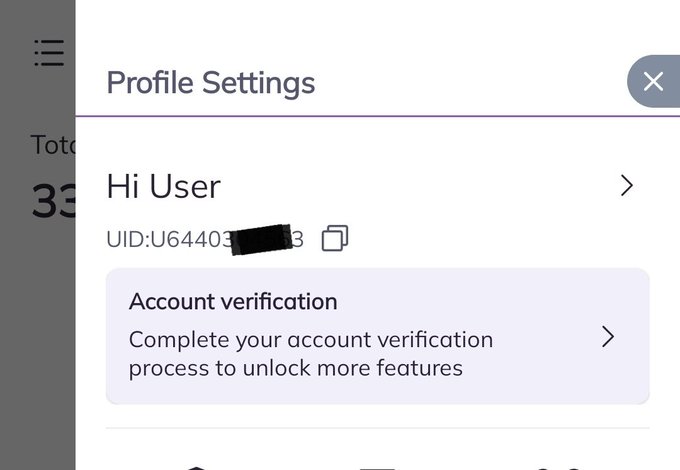
Task: Click the blacked-out redacted UID portion
Action: tap(260, 238)
